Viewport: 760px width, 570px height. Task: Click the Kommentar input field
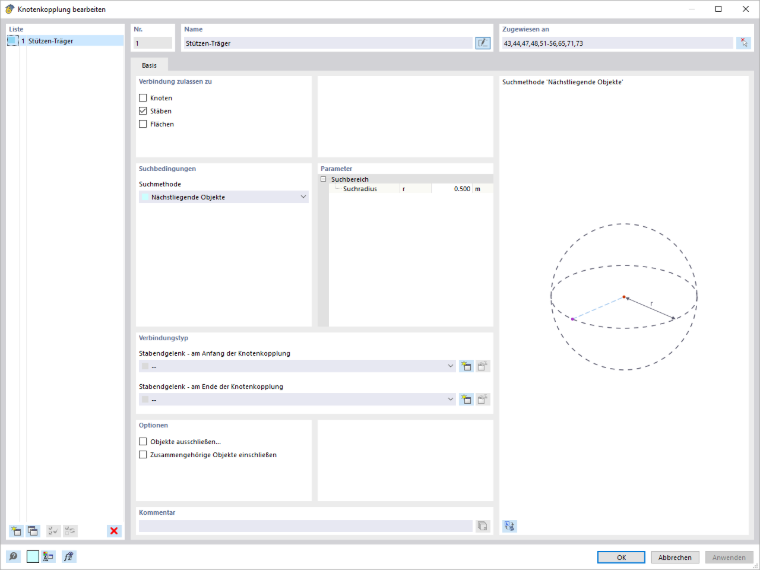(306, 526)
